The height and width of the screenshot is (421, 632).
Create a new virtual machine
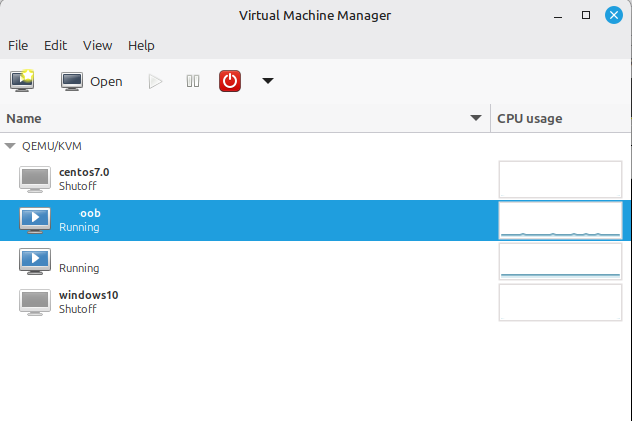pos(22,81)
